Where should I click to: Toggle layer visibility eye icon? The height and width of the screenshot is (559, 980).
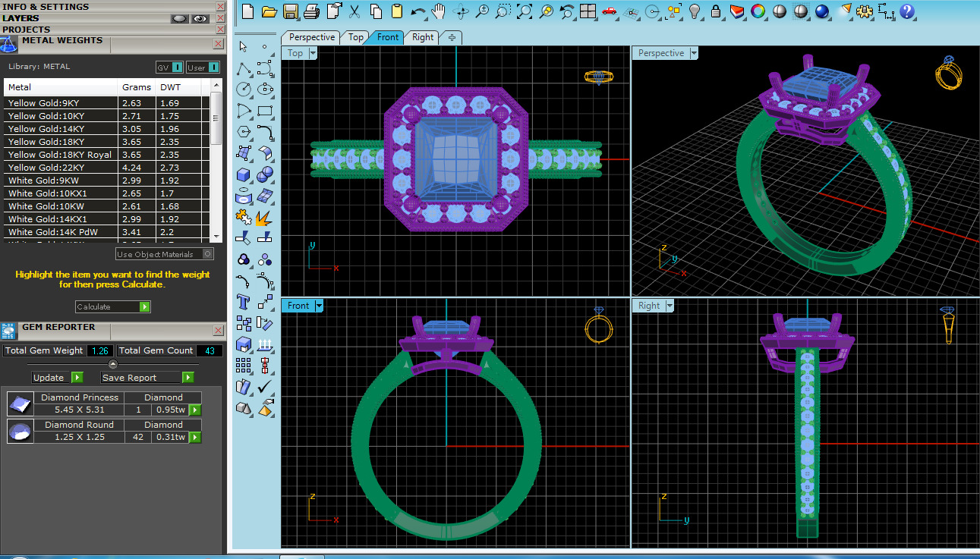(200, 18)
